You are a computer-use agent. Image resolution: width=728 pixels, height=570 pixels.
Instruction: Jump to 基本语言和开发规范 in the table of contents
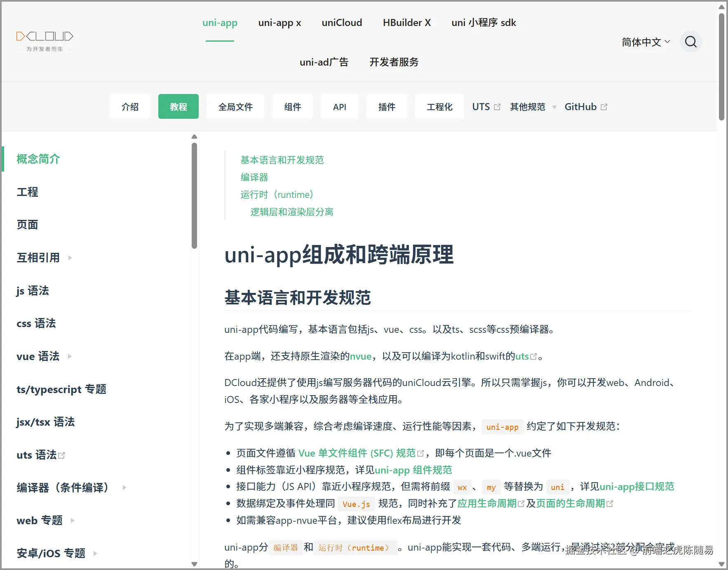282,160
